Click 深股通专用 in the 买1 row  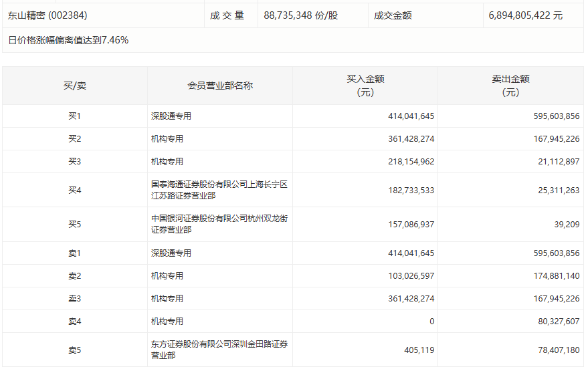(171, 116)
